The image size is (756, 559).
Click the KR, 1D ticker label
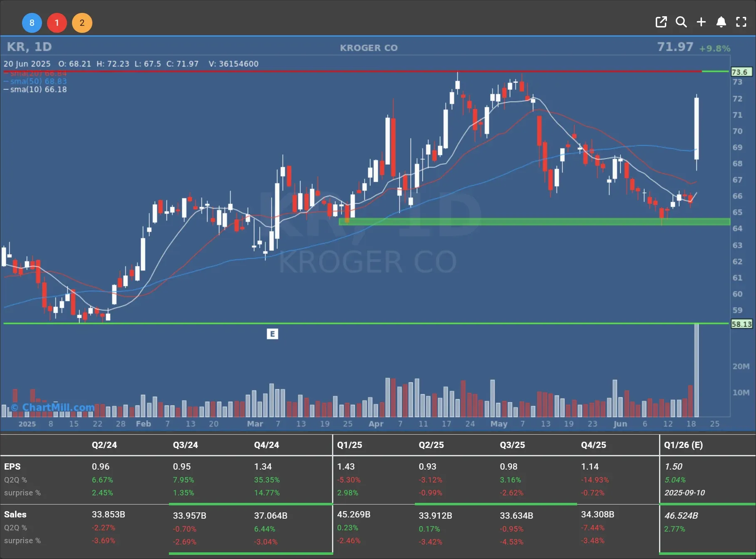pyautogui.click(x=29, y=47)
